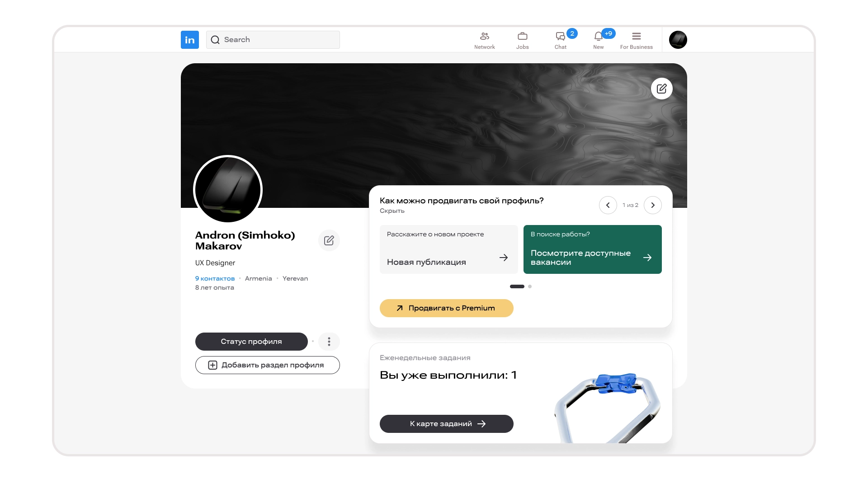868x488 pixels.
Task: Click the Продвигать с Premium button
Action: (x=446, y=308)
